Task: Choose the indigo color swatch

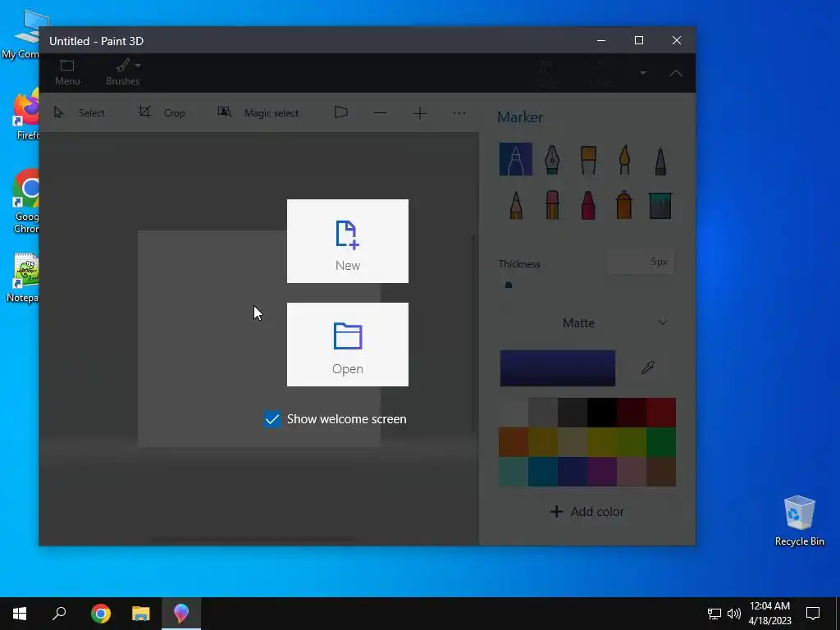Action: [x=572, y=472]
